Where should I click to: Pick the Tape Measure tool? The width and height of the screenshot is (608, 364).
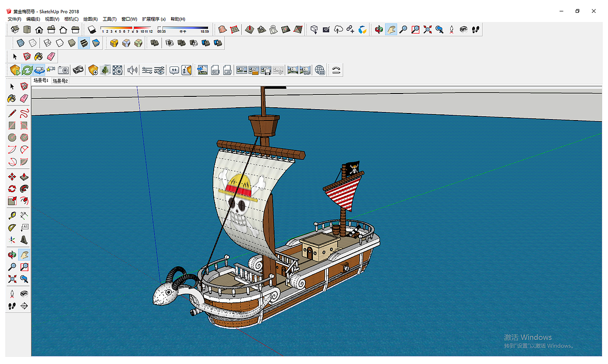(12, 216)
